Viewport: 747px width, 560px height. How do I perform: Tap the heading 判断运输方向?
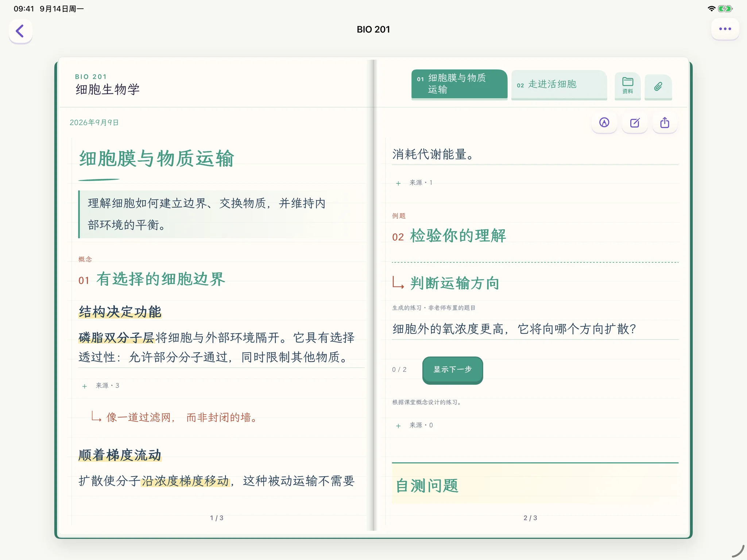point(454,283)
